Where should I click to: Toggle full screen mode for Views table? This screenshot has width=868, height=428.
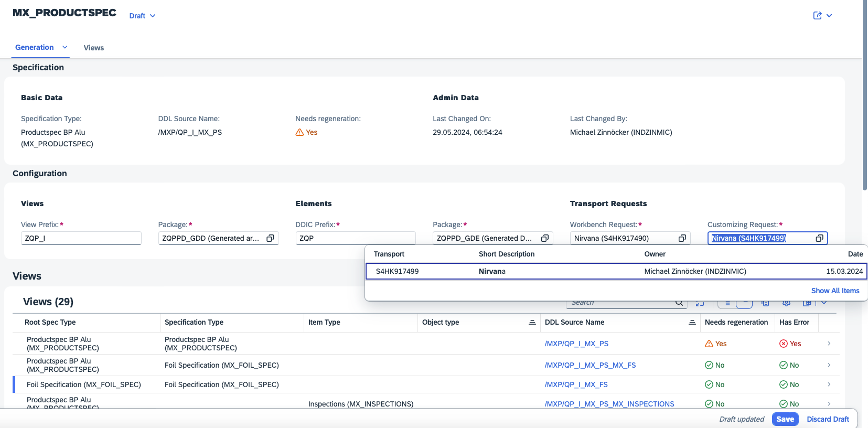(700, 303)
